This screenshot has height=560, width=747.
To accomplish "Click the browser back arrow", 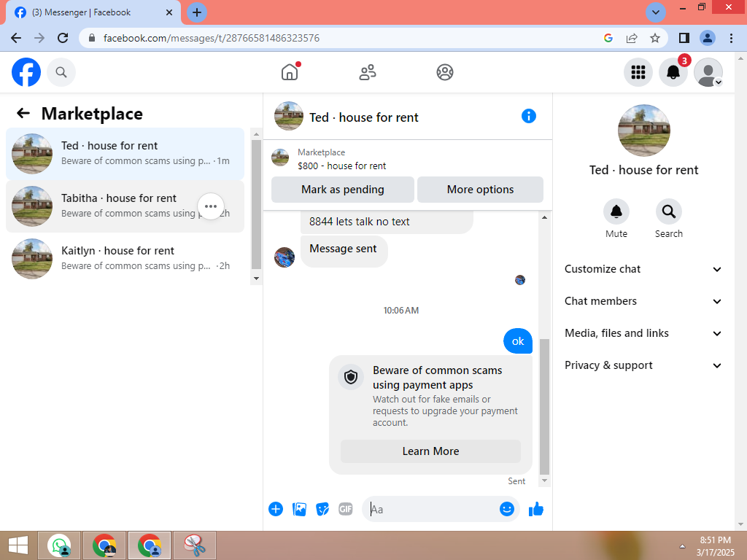I will pyautogui.click(x=16, y=38).
